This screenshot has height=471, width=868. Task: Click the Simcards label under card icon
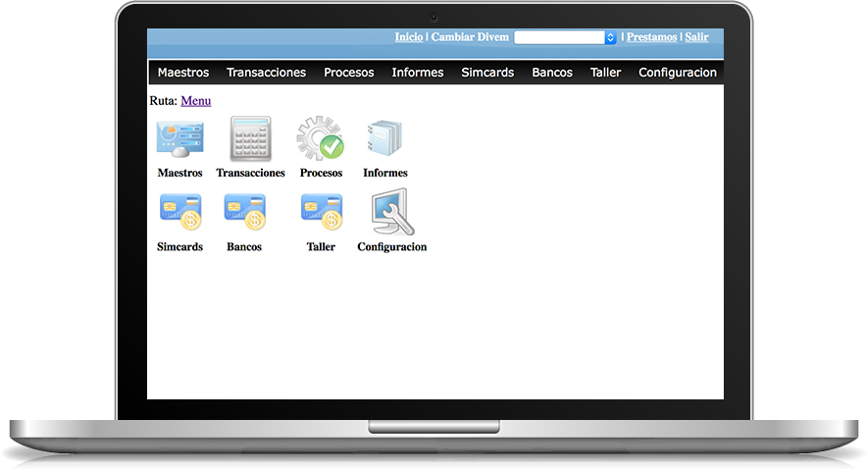point(179,246)
